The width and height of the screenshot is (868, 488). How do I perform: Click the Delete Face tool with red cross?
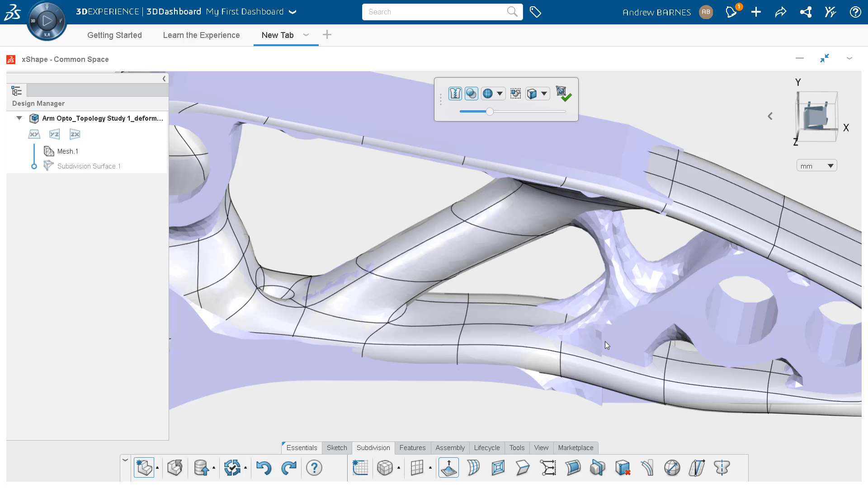pyautogui.click(x=623, y=468)
